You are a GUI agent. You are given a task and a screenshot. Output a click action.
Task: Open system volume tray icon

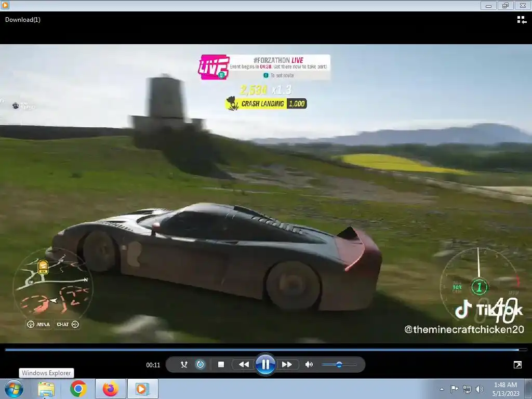click(480, 389)
